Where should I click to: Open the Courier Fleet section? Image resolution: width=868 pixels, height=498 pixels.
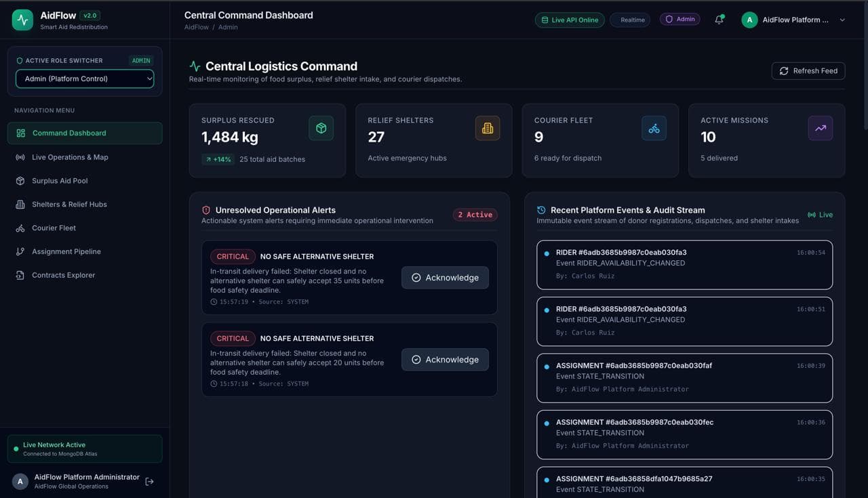(85, 228)
